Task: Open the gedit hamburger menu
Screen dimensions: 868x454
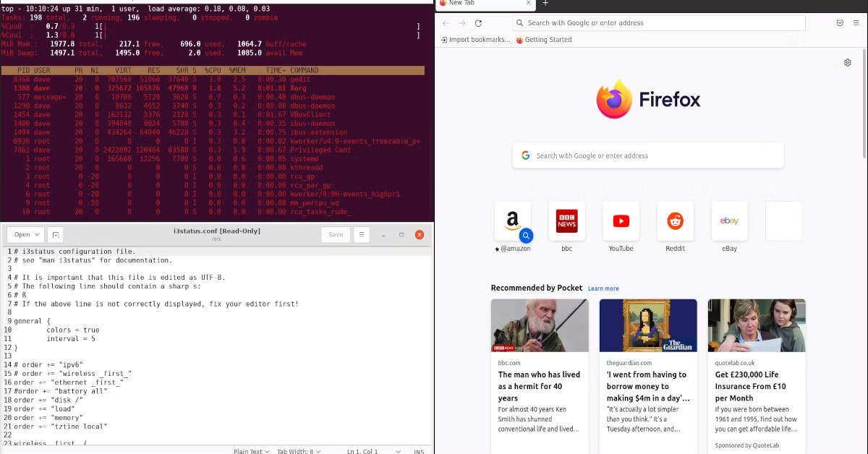Action: click(360, 234)
